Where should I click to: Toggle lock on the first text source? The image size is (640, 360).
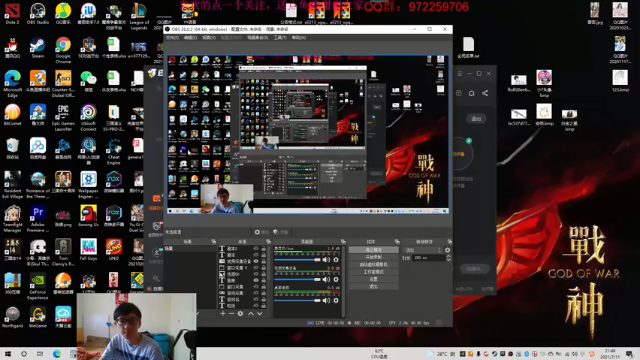pyautogui.click(x=264, y=248)
